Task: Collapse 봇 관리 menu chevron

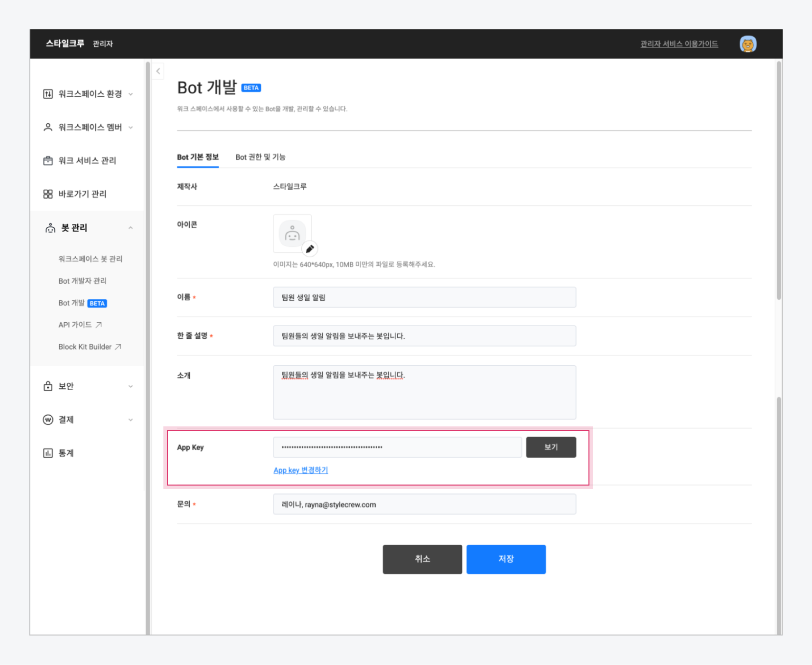Action: click(131, 228)
